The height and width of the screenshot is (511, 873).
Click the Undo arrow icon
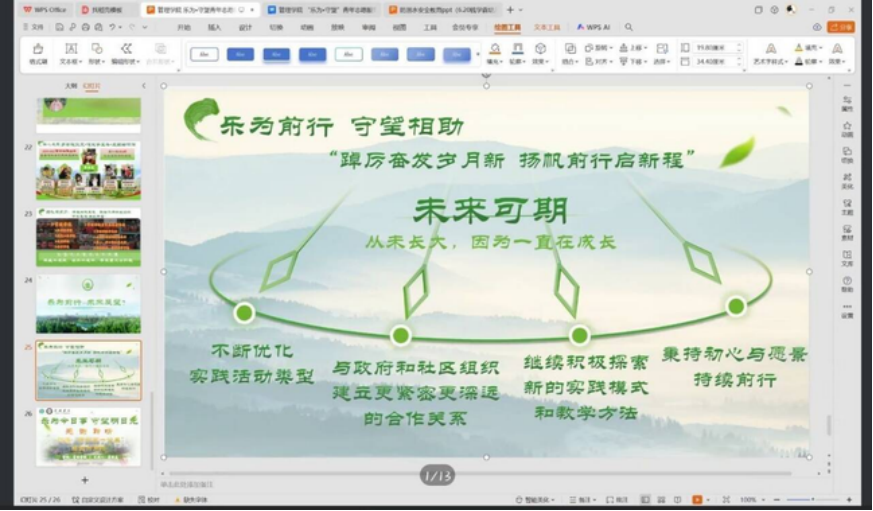[113, 27]
